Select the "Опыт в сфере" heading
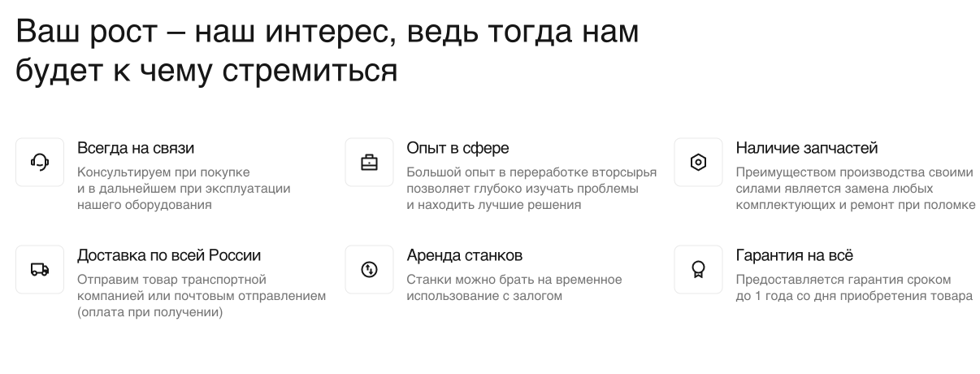Image resolution: width=980 pixels, height=374 pixels. point(457,149)
